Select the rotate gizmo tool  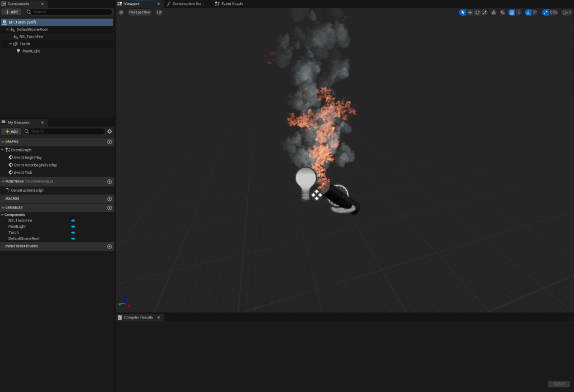477,12
